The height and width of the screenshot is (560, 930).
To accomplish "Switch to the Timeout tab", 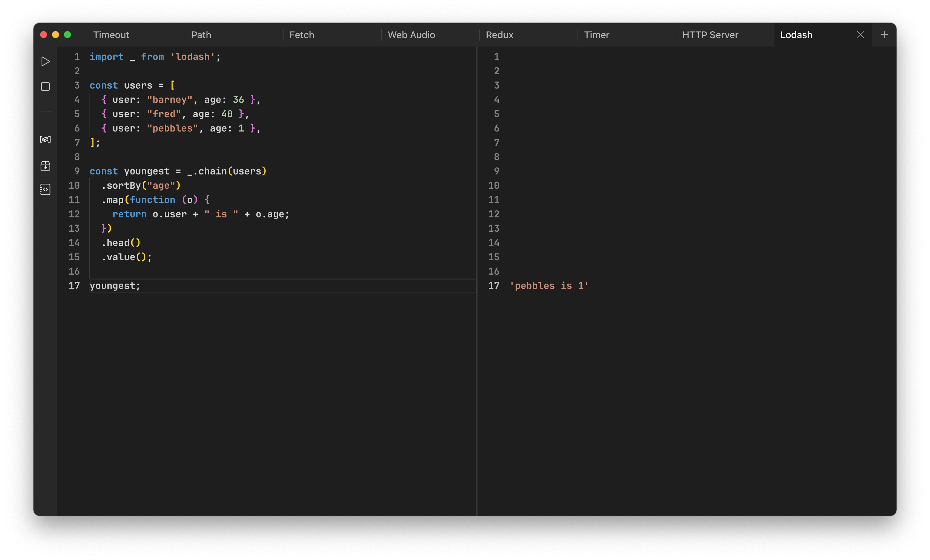I will (x=111, y=35).
